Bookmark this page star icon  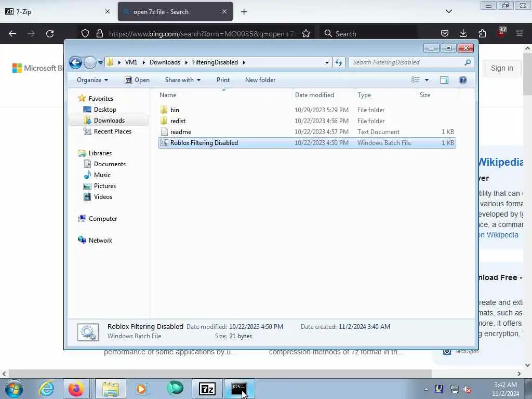[306, 34]
